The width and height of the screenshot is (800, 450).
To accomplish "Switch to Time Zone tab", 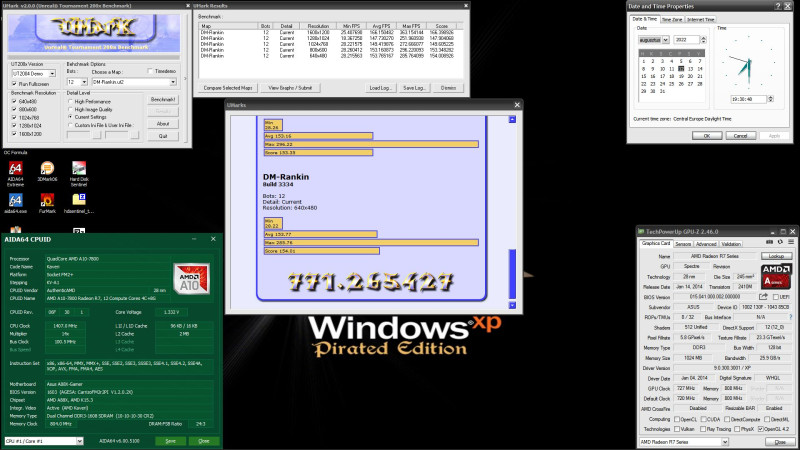I will click(x=672, y=19).
